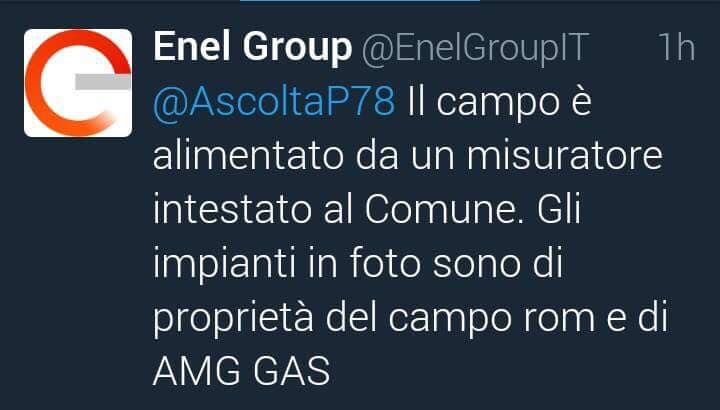
Task: Open the @EnelGroupIT handle
Action: tap(475, 47)
